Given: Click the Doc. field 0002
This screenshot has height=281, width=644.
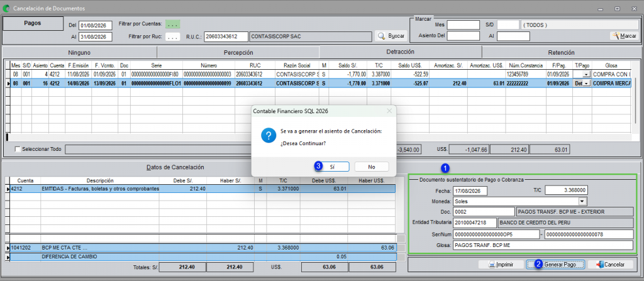Looking at the screenshot, I should (484, 212).
